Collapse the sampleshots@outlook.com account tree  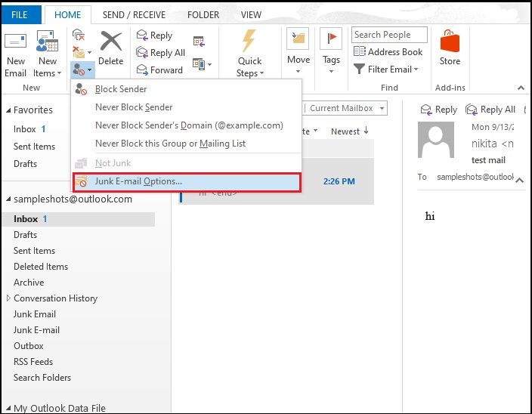[x=8, y=199]
